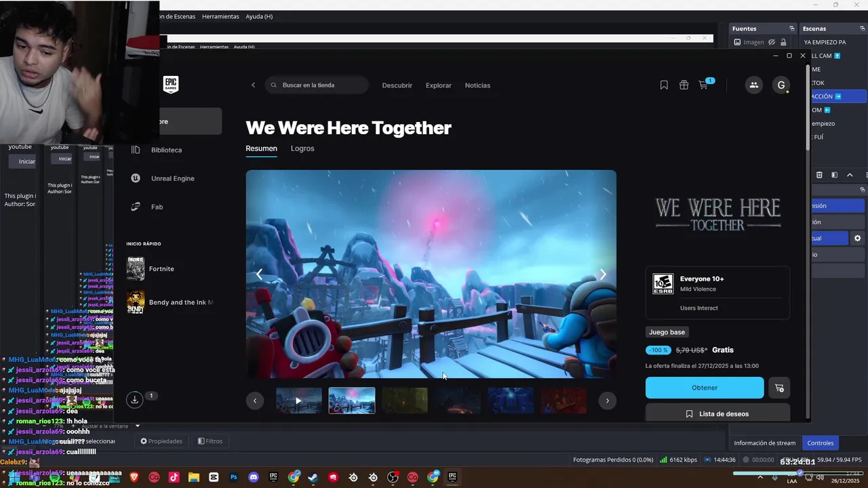
Task: Click the Propiedades button in OBS
Action: pos(161,441)
